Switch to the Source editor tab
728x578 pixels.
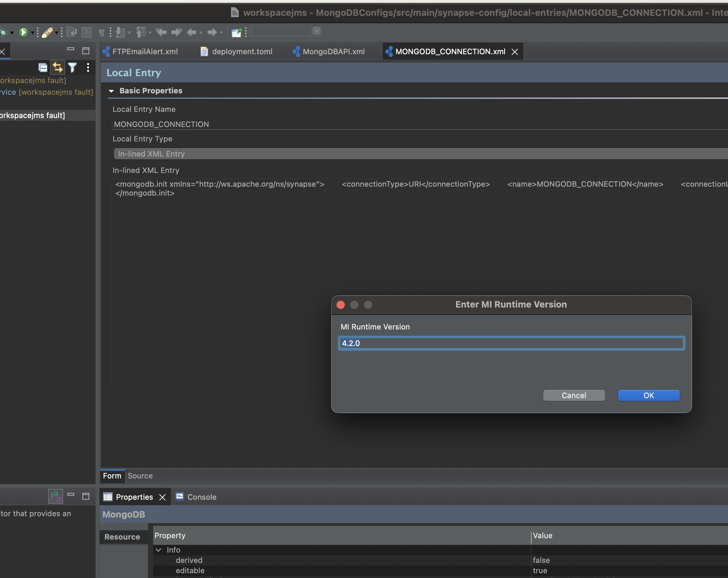click(x=140, y=476)
